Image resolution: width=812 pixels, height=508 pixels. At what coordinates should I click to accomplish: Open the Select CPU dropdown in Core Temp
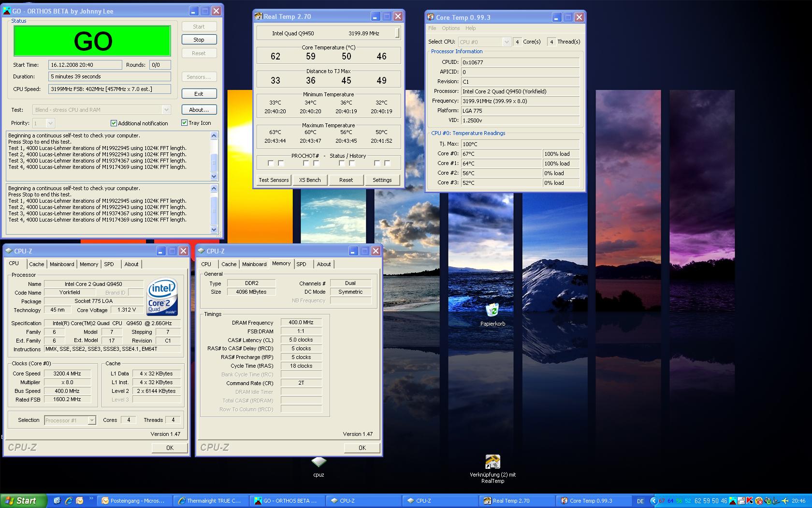pos(506,42)
